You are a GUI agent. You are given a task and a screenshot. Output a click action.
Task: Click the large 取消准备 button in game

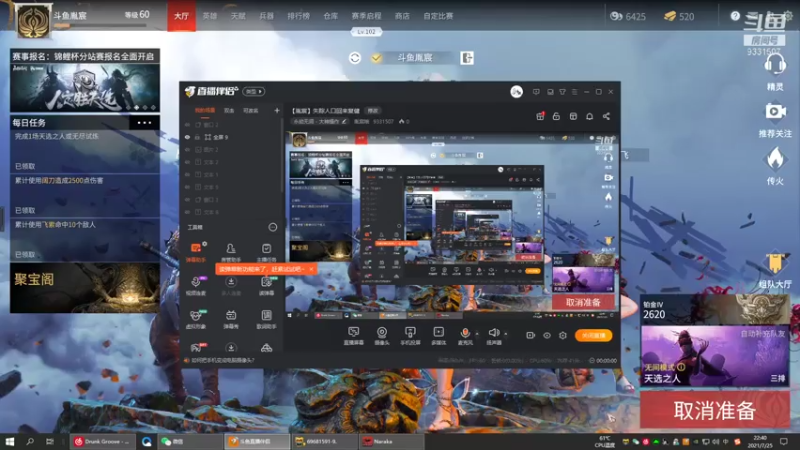pos(715,410)
